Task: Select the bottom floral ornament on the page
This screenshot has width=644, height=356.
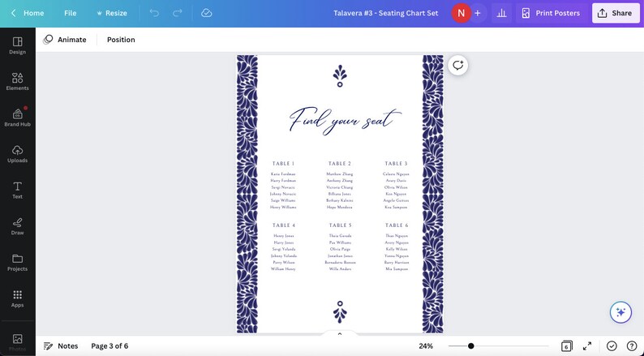Action: (x=340, y=311)
